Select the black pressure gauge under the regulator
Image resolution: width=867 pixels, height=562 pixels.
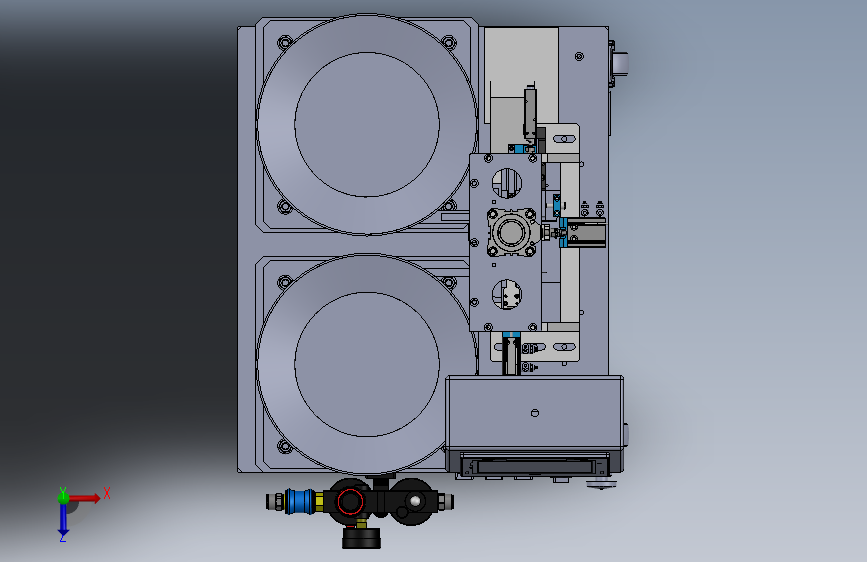(362, 538)
